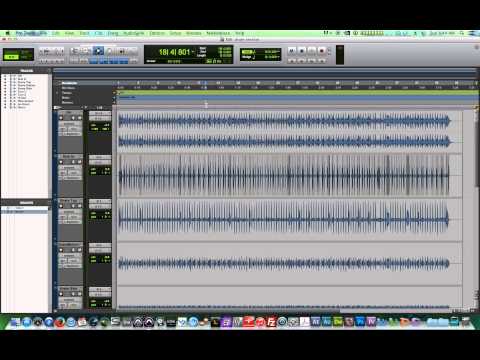Select the Zoomer tool
The width and height of the screenshot is (480, 360).
(74, 51)
